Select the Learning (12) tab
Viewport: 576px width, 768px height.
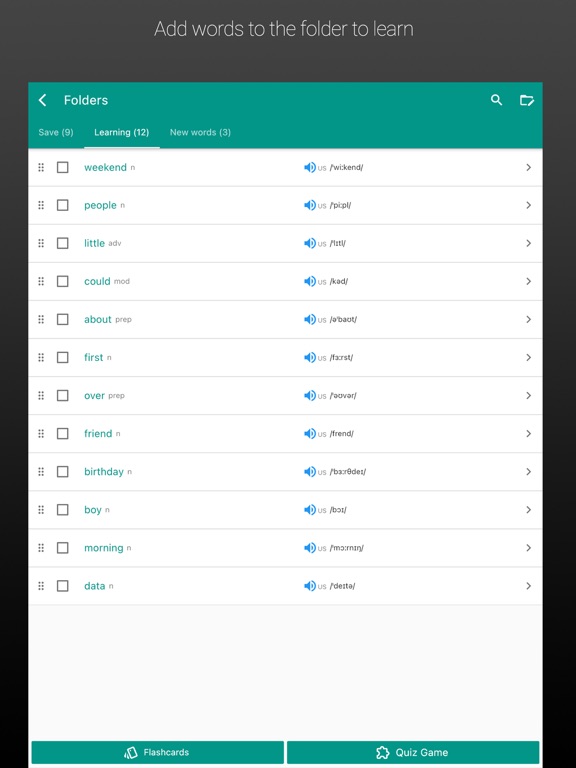(x=121, y=132)
